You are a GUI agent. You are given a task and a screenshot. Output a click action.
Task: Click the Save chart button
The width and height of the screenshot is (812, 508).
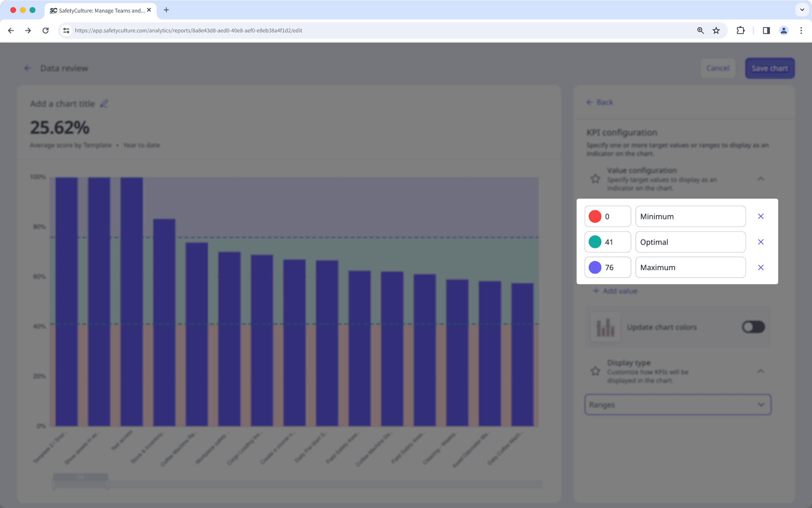769,68
